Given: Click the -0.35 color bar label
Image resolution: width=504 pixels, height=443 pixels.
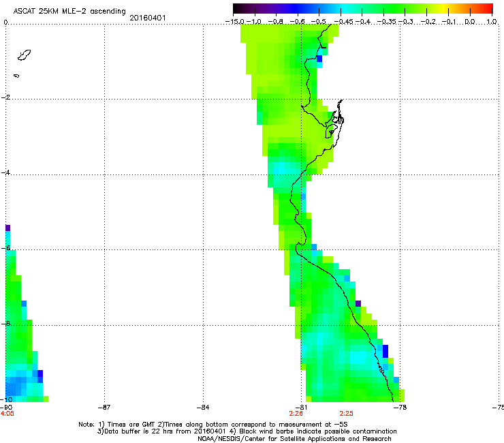Looking at the screenshot, I should 386,22.
